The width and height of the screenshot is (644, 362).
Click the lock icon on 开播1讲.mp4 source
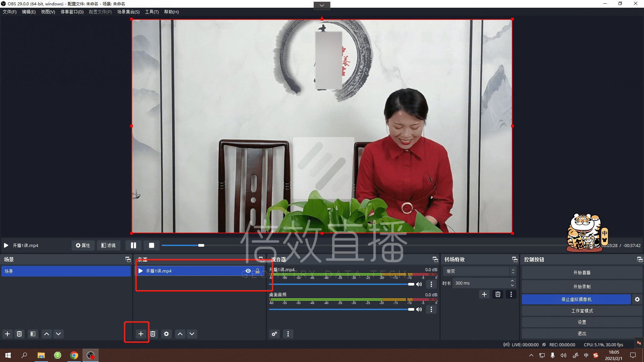click(257, 270)
